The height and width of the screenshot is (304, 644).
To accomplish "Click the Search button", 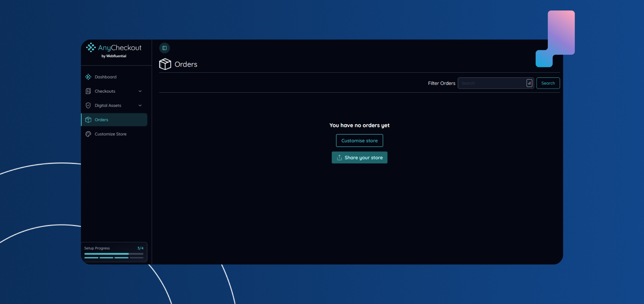I will (548, 83).
